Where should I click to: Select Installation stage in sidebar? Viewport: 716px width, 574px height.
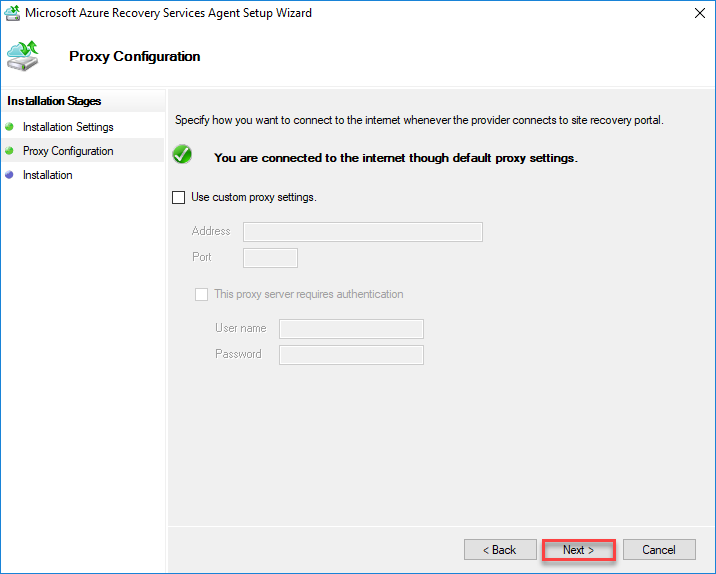tap(48, 175)
